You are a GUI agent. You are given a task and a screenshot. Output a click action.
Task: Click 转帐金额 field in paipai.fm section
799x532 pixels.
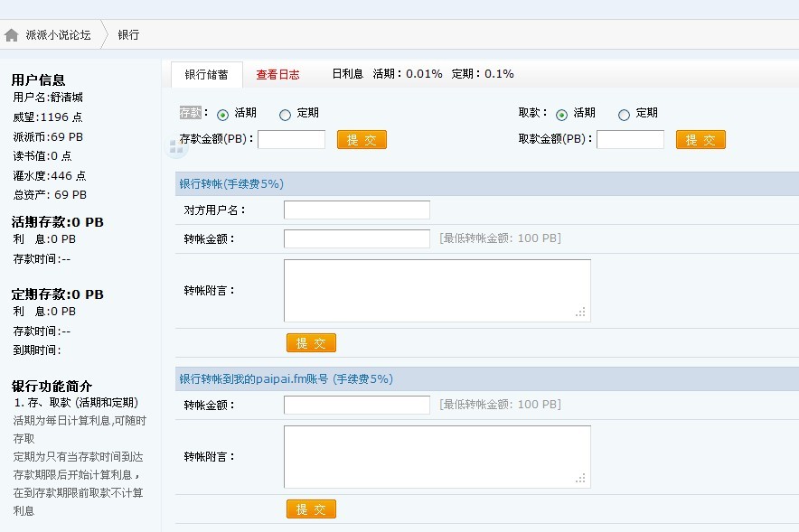pyautogui.click(x=357, y=405)
